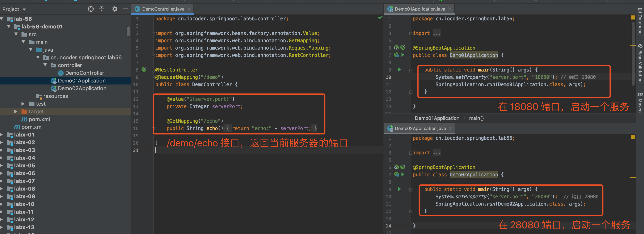
Task: Run Demo02Application via its gutter run icon
Action: (399, 189)
